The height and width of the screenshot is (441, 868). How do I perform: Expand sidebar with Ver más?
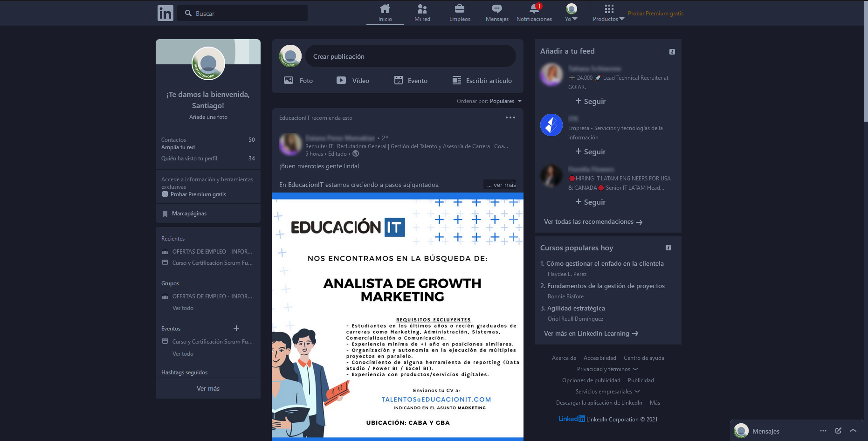click(208, 388)
